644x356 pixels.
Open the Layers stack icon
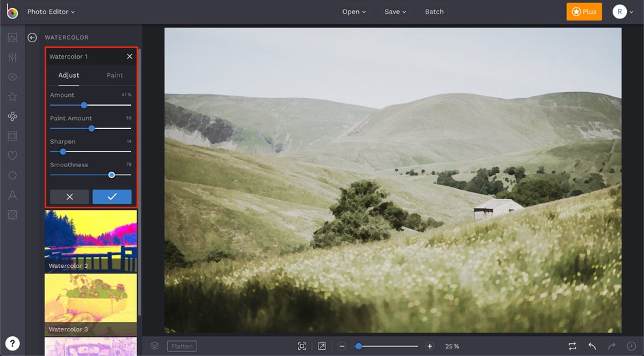coord(155,346)
